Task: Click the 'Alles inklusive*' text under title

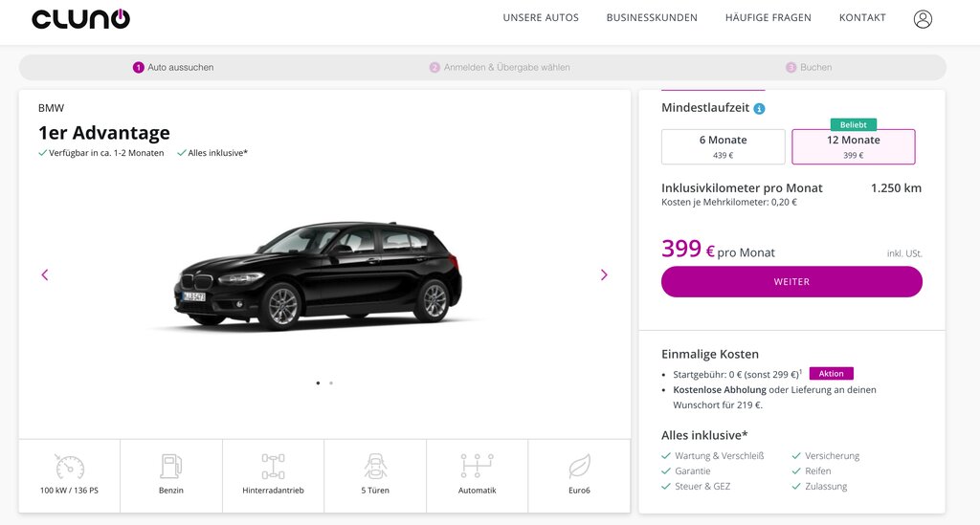Action: click(x=217, y=153)
